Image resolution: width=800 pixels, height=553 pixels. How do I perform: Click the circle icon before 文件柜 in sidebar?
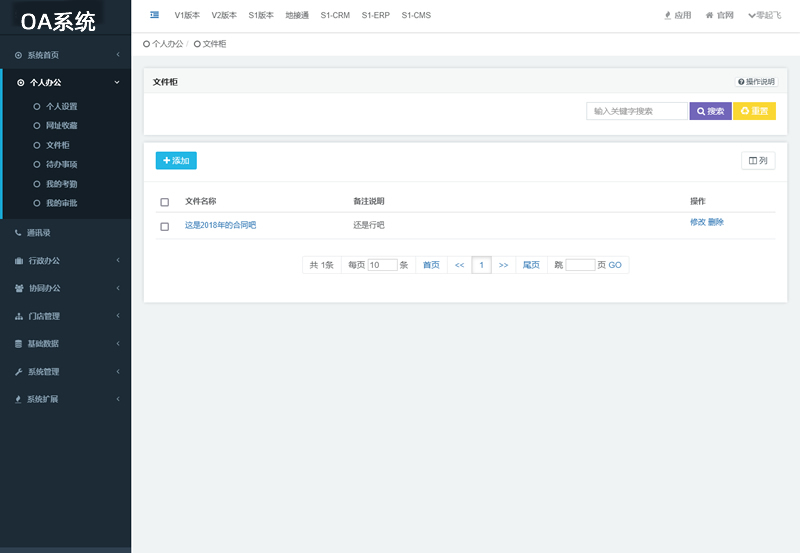[37, 145]
